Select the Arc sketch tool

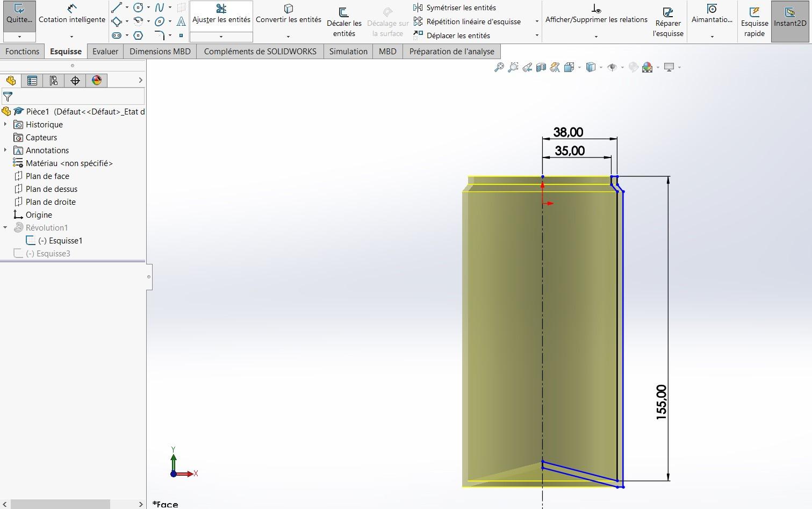click(x=138, y=21)
